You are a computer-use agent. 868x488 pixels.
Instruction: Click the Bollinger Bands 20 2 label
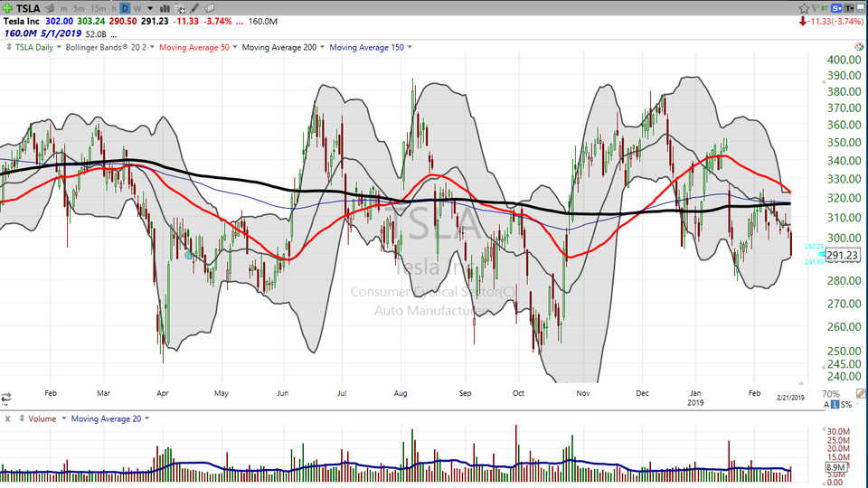pyautogui.click(x=106, y=47)
